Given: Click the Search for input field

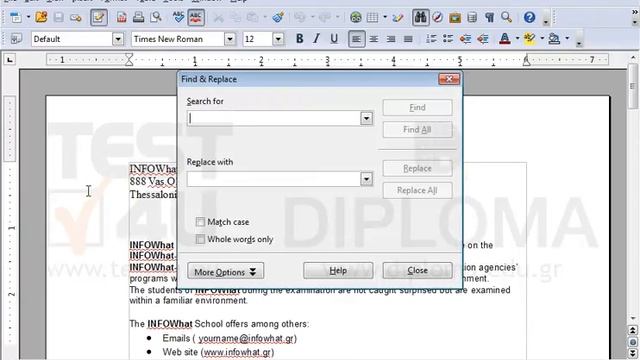Looking at the screenshot, I should pyautogui.click(x=273, y=118).
